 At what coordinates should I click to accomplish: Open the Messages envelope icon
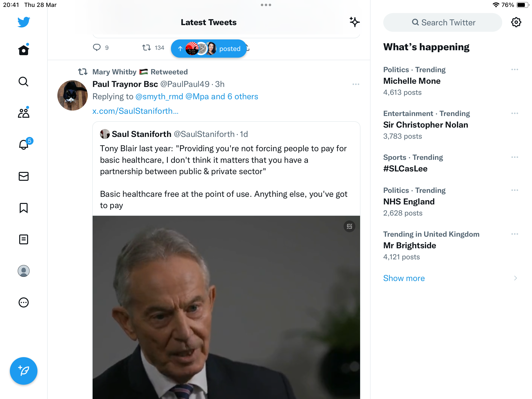coord(24,176)
